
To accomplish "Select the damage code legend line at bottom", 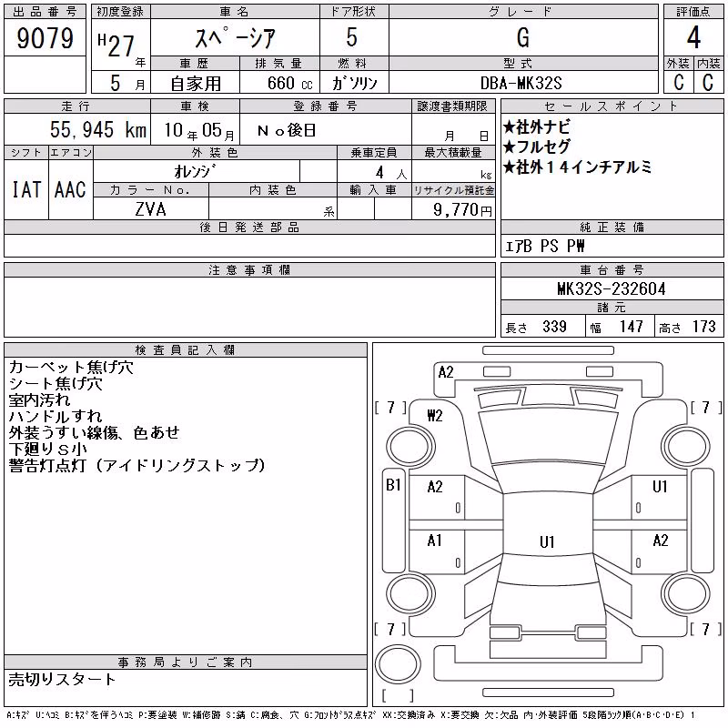I will (x=350, y=715).
